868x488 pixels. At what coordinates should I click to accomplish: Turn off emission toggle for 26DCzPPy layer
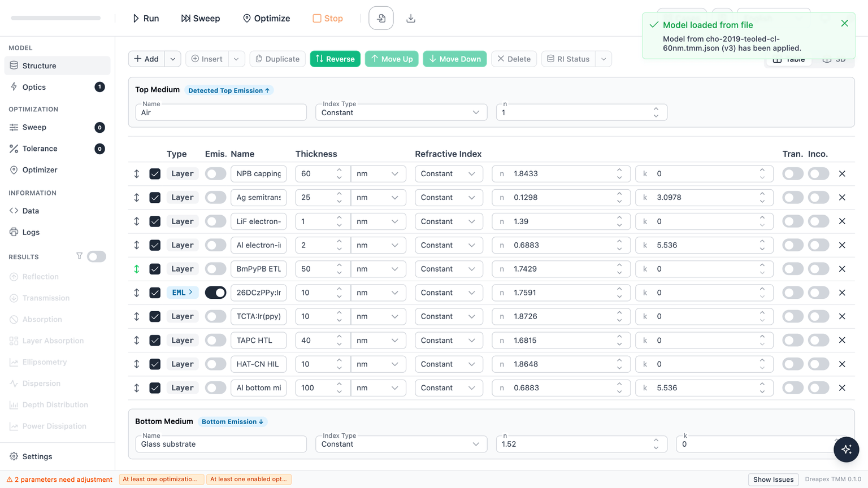pyautogui.click(x=215, y=293)
